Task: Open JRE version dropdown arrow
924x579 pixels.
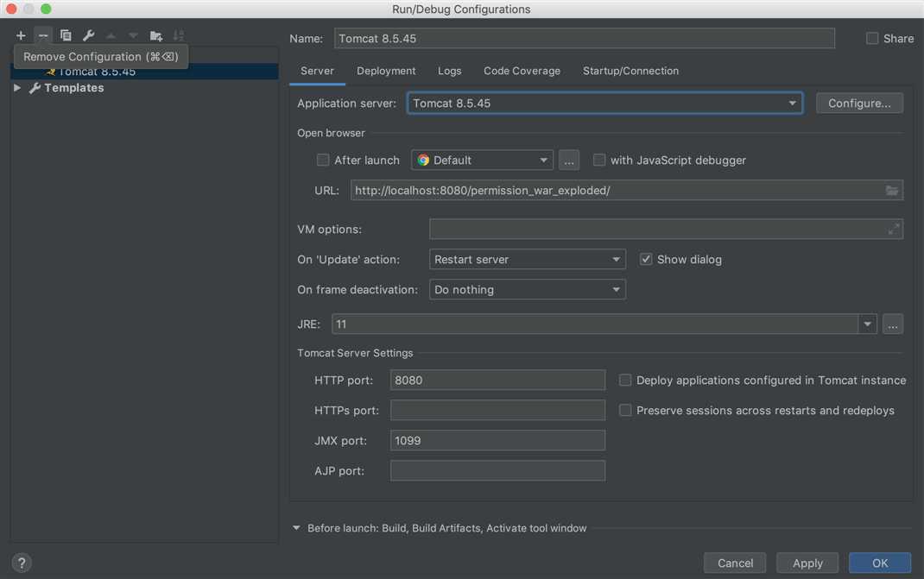Action: click(x=867, y=324)
